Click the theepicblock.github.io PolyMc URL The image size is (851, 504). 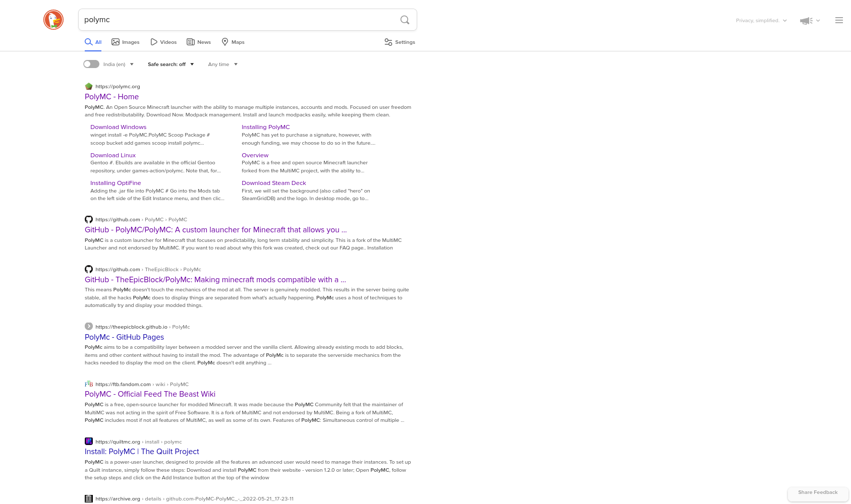click(142, 327)
